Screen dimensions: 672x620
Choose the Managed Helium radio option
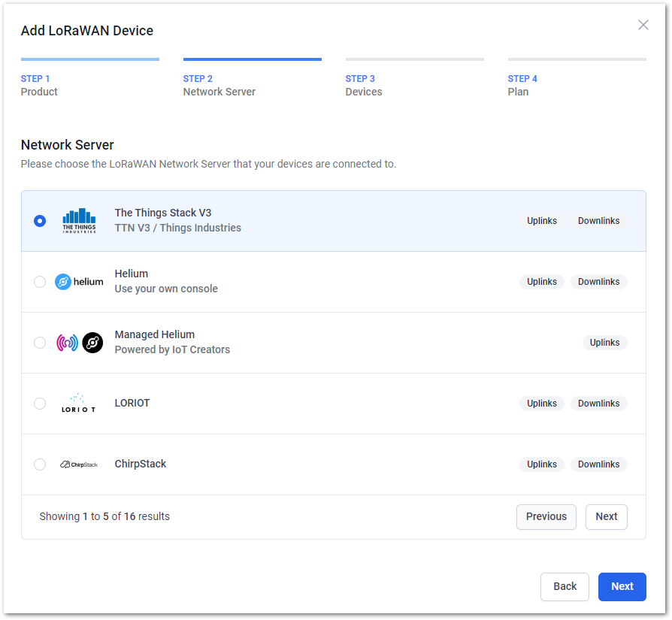pyautogui.click(x=40, y=343)
